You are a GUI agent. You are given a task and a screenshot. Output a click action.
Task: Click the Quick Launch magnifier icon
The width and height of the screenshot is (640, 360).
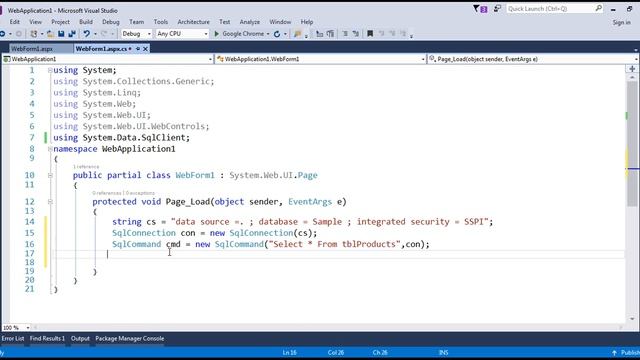[x=598, y=8]
